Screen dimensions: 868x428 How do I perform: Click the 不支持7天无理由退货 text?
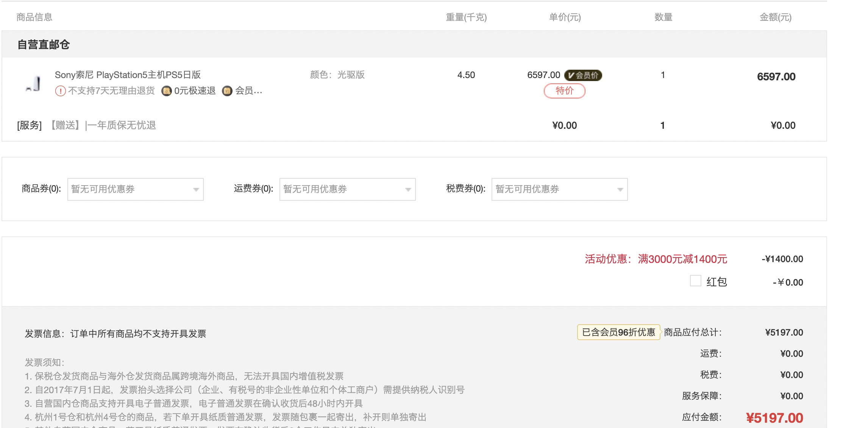coord(112,91)
